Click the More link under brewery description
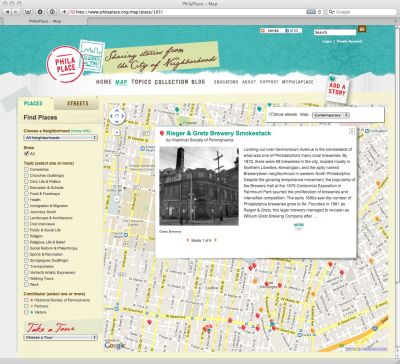 299,226
